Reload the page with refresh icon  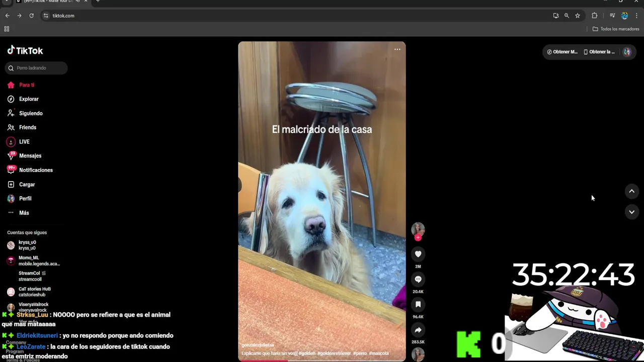point(31,16)
